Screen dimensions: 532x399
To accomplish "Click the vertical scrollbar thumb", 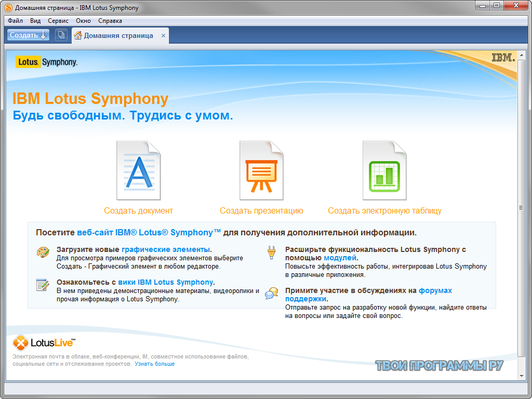I will coord(522,208).
